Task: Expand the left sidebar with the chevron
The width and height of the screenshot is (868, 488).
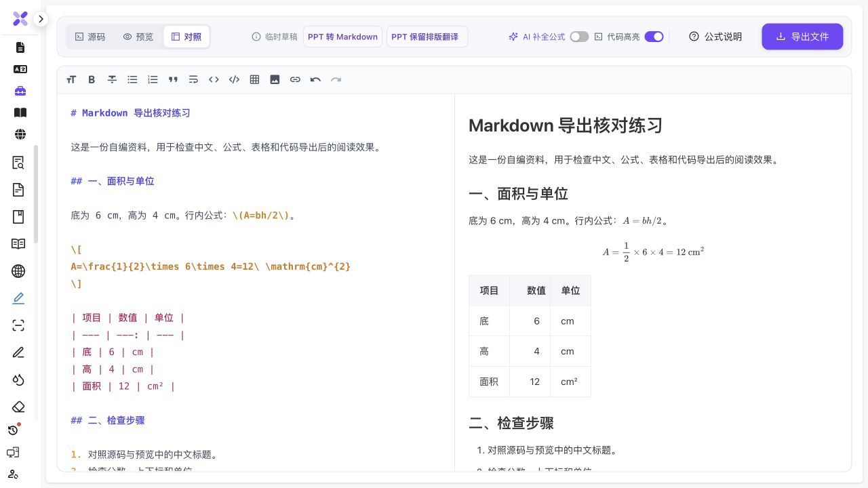Action: pos(41,19)
